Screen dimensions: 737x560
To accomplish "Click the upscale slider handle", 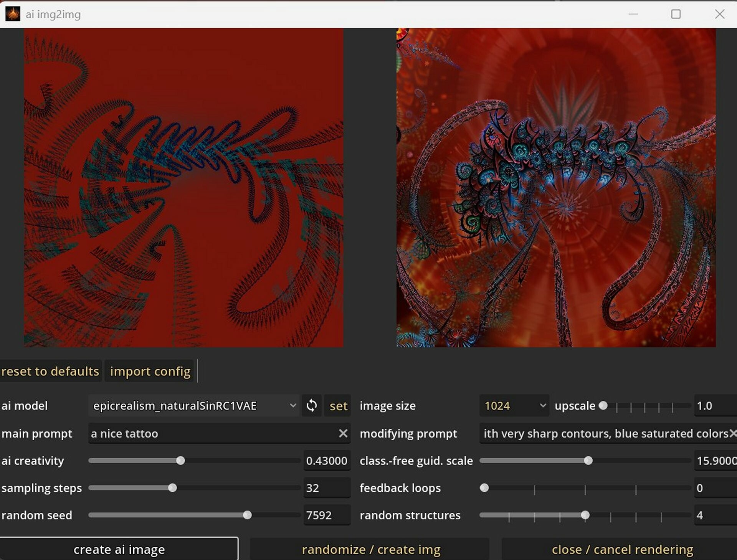I will (603, 406).
